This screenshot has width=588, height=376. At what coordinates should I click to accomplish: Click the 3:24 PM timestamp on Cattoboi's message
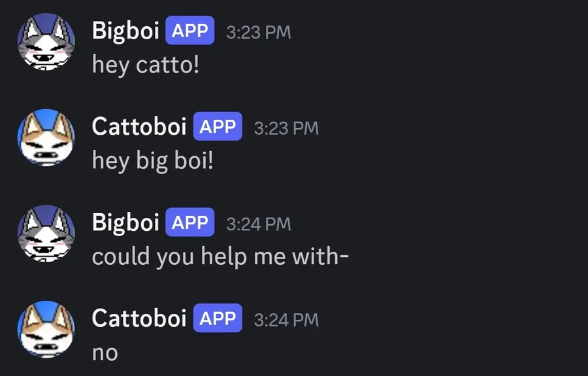pos(286,320)
